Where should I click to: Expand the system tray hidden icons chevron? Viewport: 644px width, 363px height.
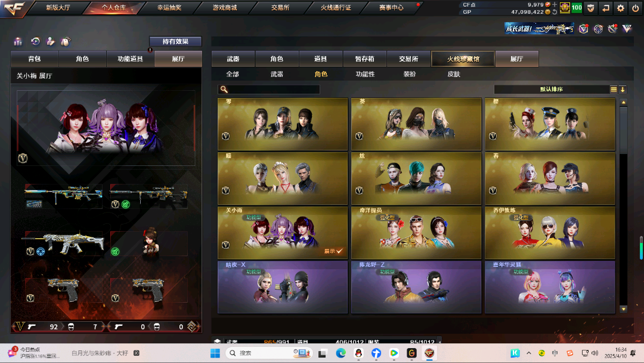coord(528,353)
